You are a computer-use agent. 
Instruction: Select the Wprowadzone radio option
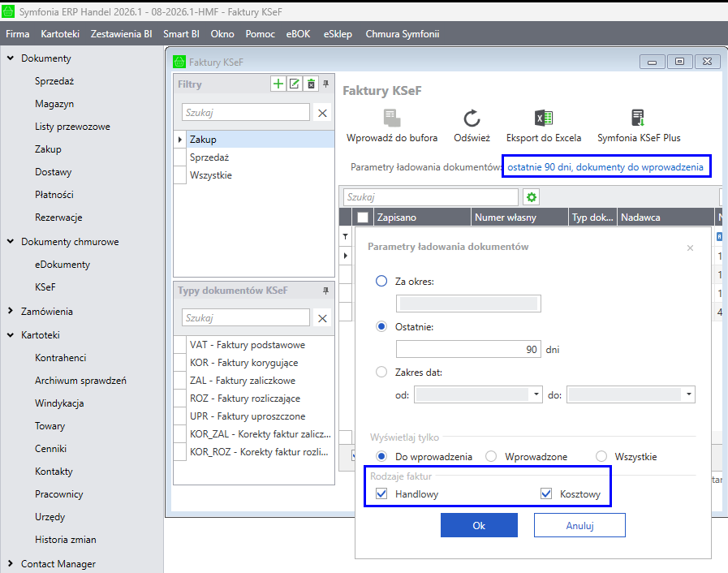tap(490, 457)
